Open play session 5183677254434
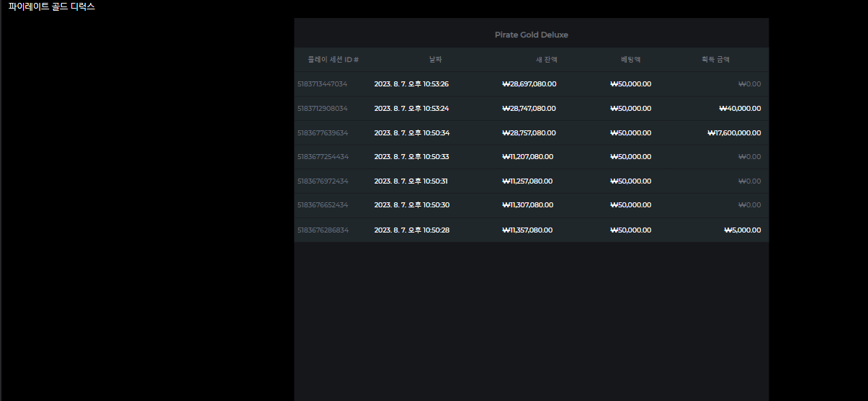Viewport: 868px width, 401px height. tap(322, 157)
